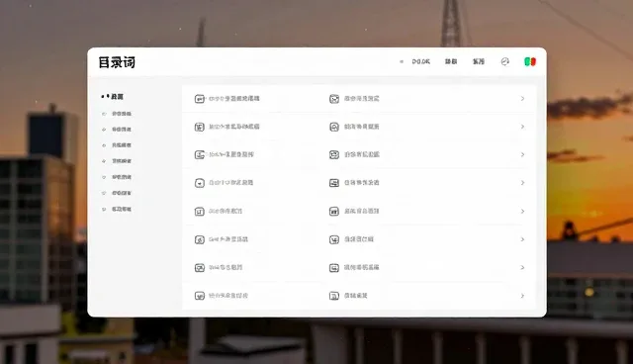Image resolution: width=633 pixels, height=364 pixels.
Task: Click the right-column icon in the sixth list row
Action: coord(334,239)
